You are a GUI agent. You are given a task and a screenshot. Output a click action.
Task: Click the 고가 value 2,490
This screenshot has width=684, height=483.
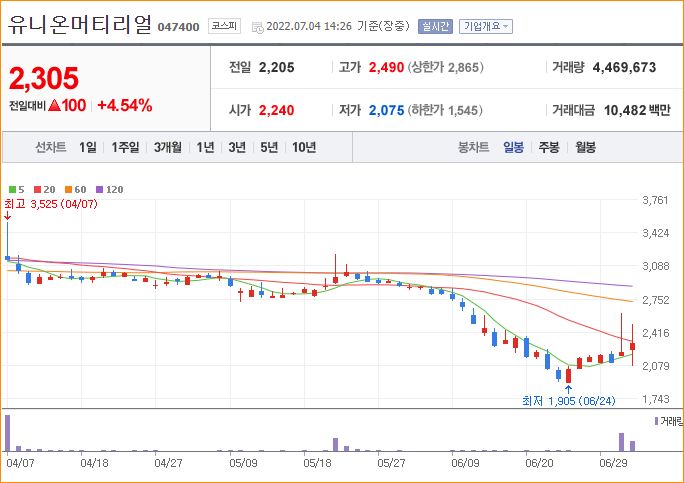(386, 67)
